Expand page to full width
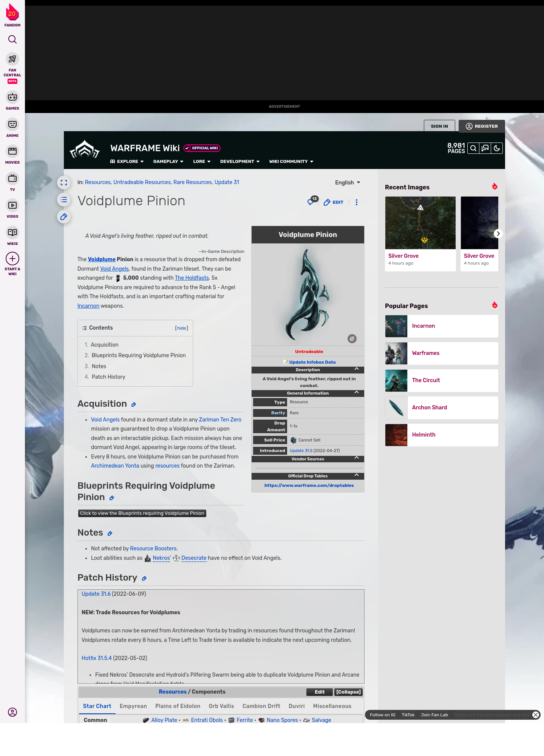The width and height of the screenshot is (544, 756). [64, 183]
